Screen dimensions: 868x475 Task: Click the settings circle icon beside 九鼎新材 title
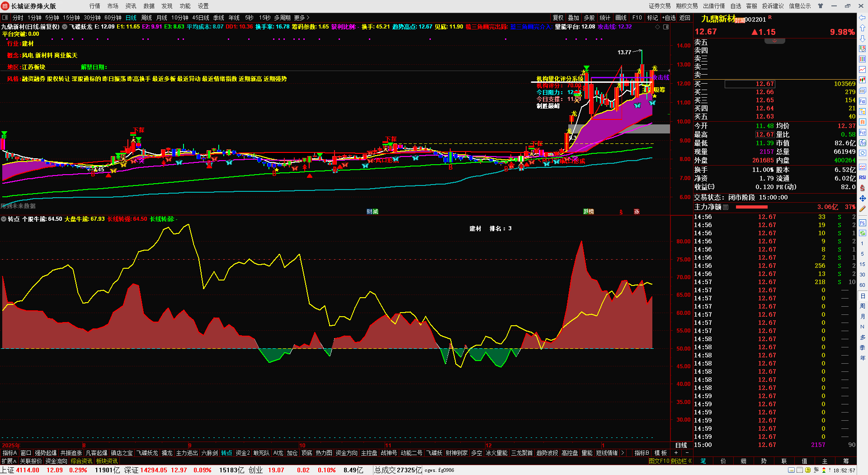pyautogui.click(x=65, y=27)
